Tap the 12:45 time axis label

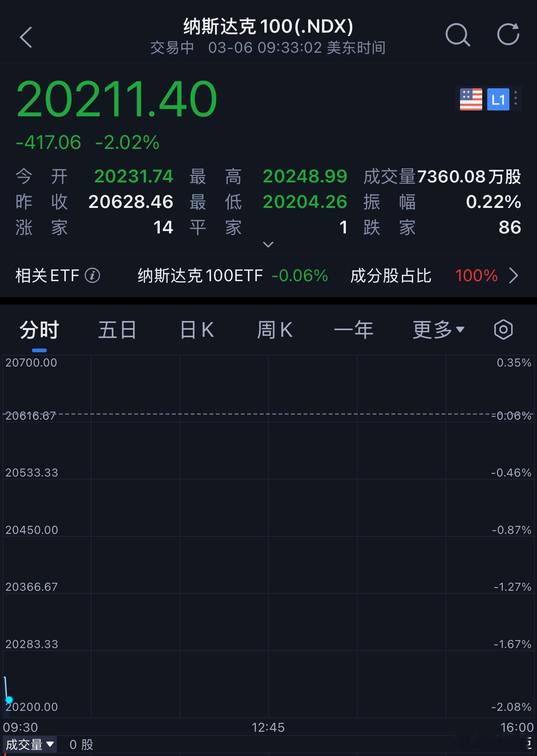(268, 728)
